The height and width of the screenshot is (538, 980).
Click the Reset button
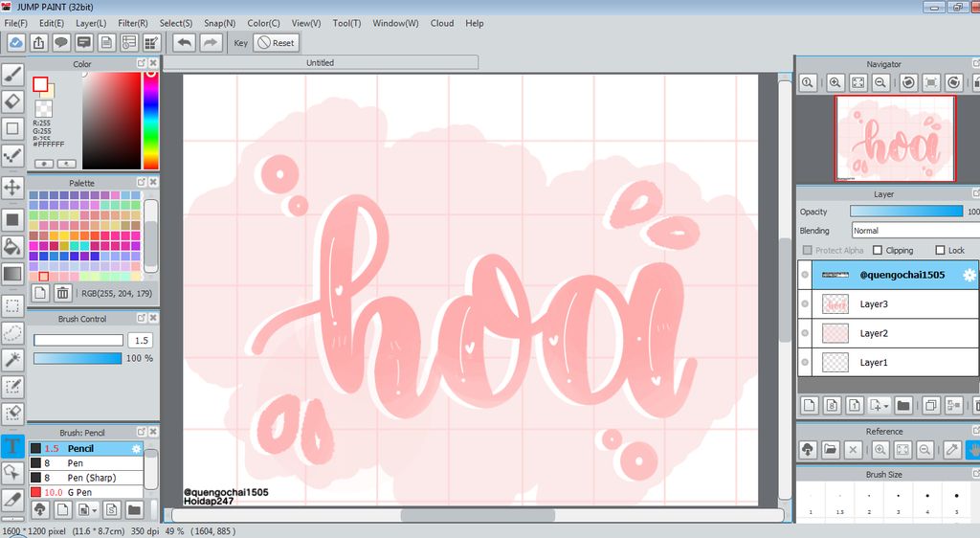277,42
